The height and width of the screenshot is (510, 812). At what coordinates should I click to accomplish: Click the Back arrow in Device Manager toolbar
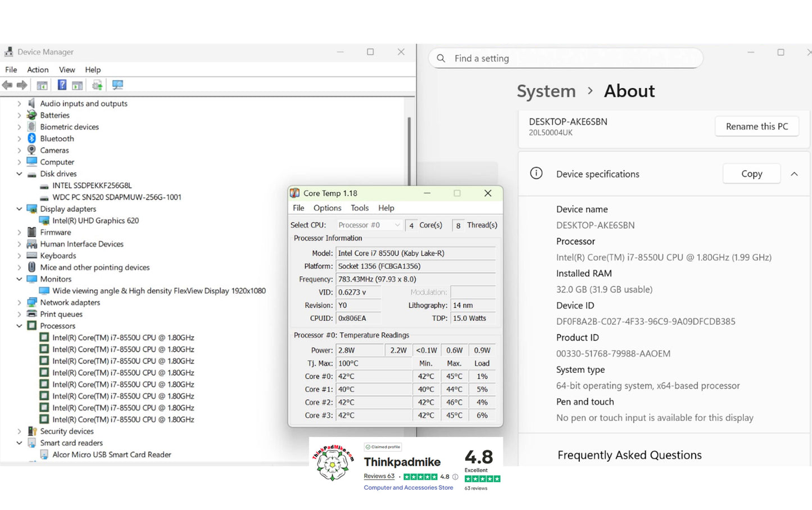tap(7, 85)
